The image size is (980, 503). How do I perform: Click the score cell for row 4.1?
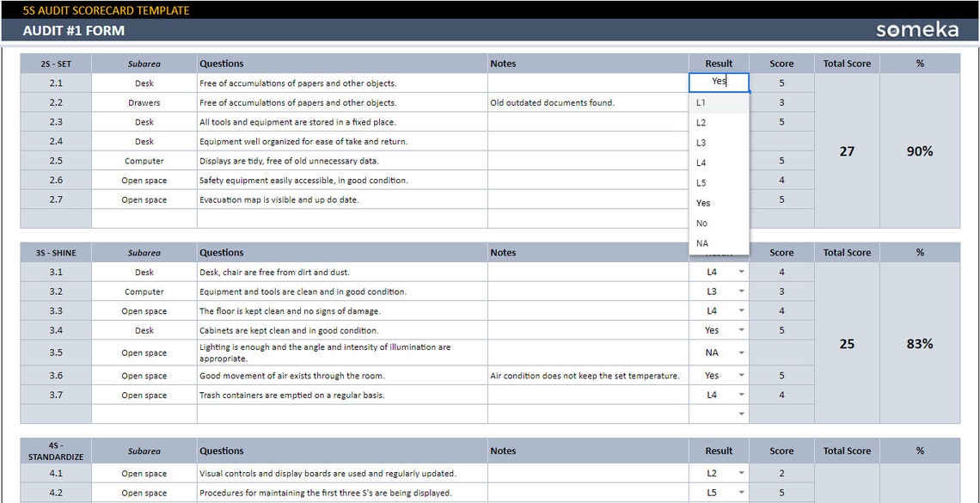point(781,473)
